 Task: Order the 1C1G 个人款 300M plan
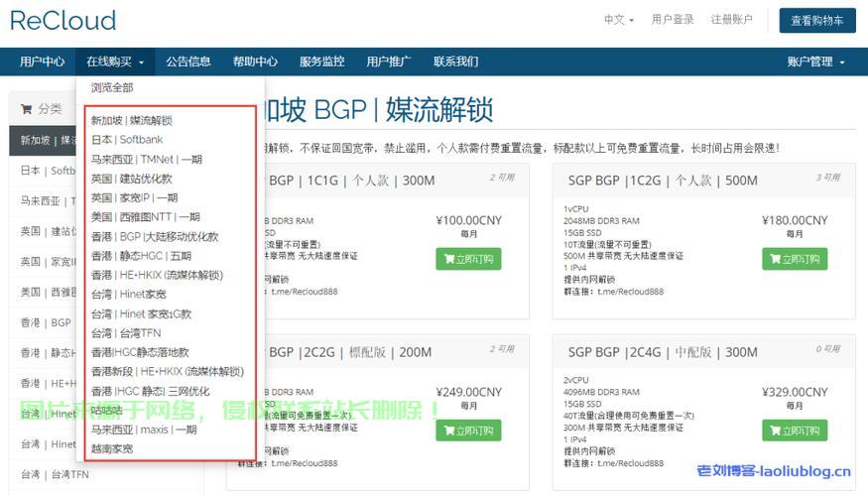click(468, 259)
